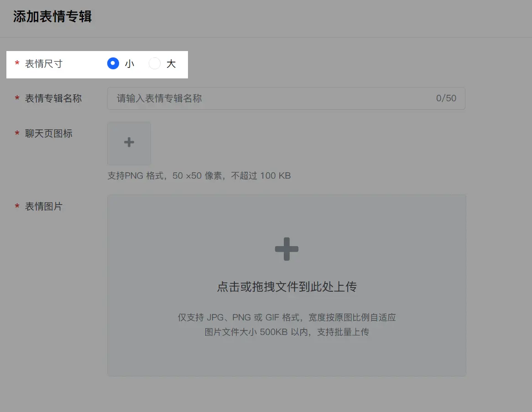Screen dimensions: 532x412
Task: Click the 添加表情专辑 heading
Action: [x=52, y=16]
